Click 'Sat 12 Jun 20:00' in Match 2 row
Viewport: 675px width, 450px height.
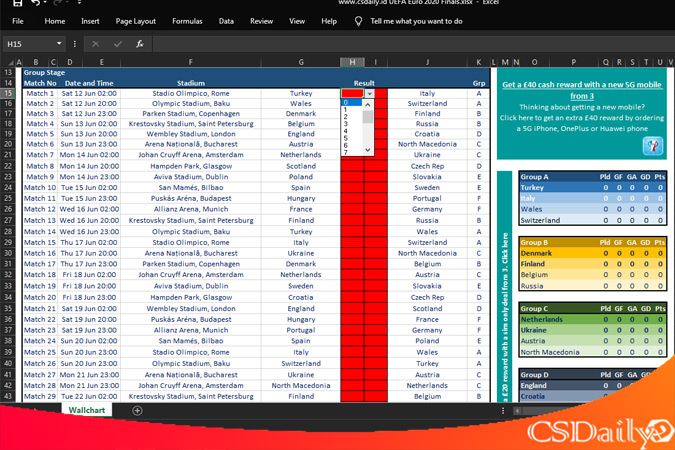89,103
